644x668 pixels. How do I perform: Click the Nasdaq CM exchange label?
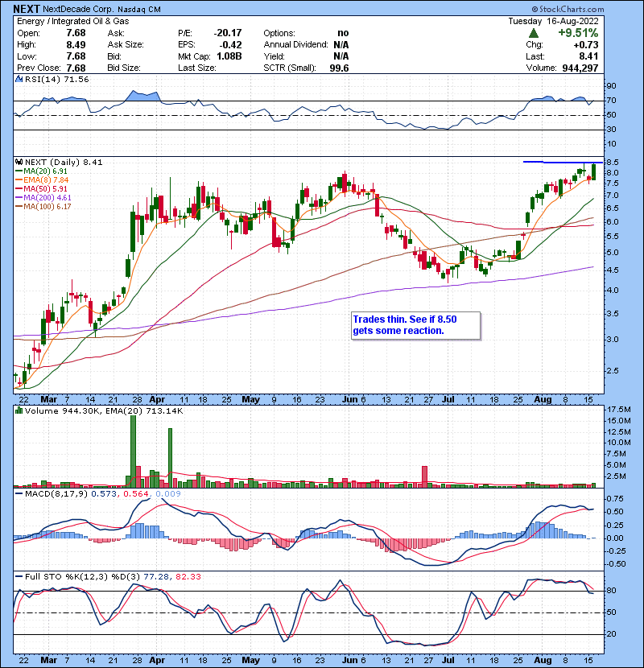pos(139,10)
